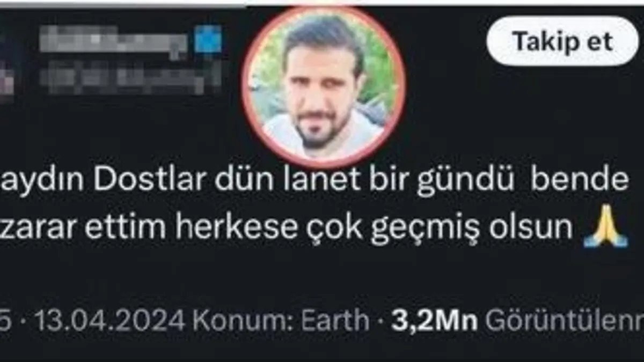Viewport: 644px width, 362px height.
Task: Open the circular profile photo of the man
Action: click(x=323, y=87)
